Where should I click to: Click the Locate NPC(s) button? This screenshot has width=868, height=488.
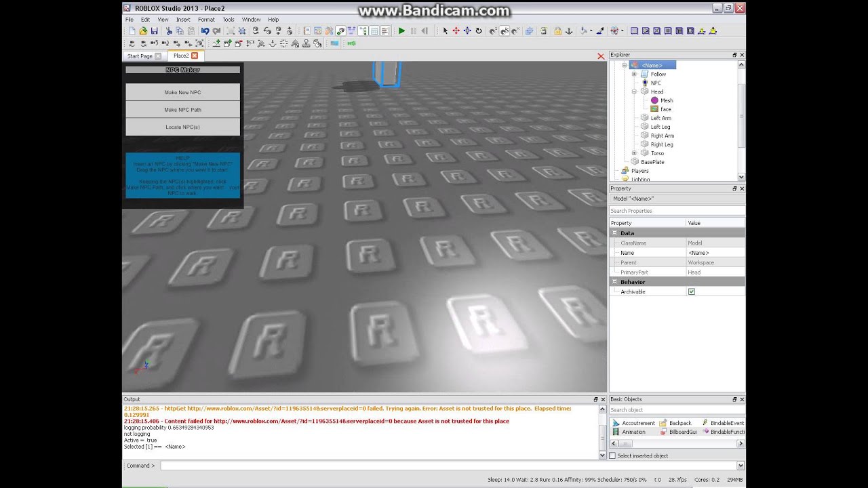click(x=183, y=127)
